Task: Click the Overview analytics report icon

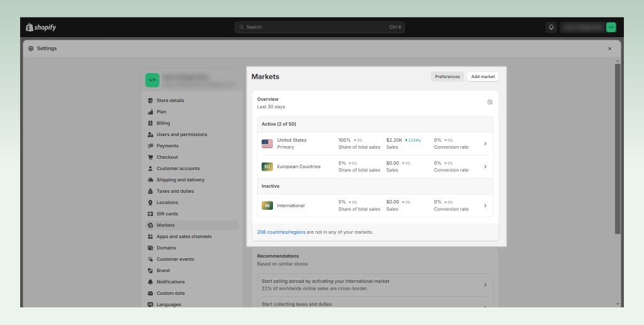Action: (489, 103)
